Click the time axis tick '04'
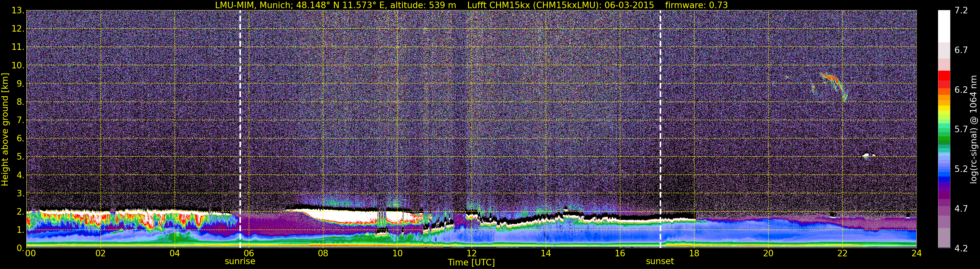Viewport: 980px width, 269px height. tap(175, 253)
